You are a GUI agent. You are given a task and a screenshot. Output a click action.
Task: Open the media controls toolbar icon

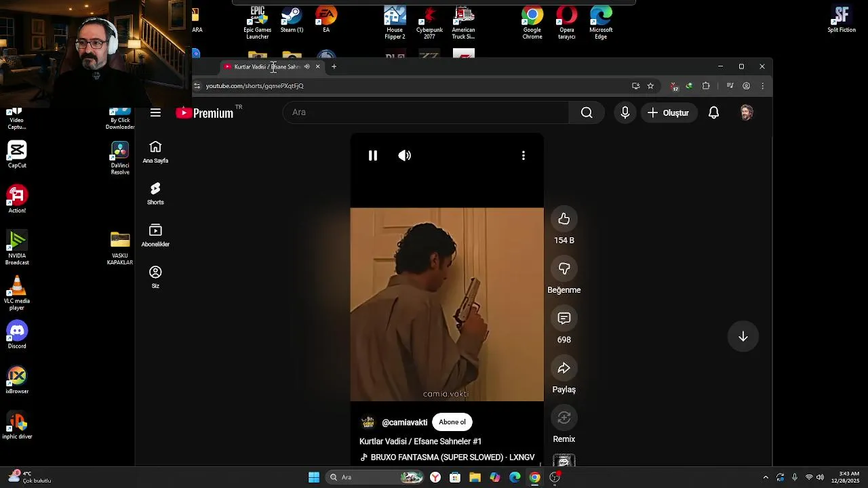(730, 86)
